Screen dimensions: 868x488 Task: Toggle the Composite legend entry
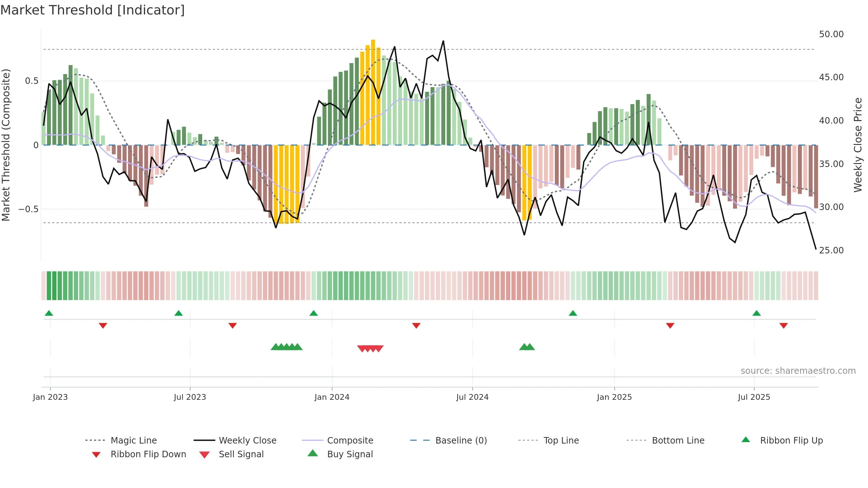point(337,440)
